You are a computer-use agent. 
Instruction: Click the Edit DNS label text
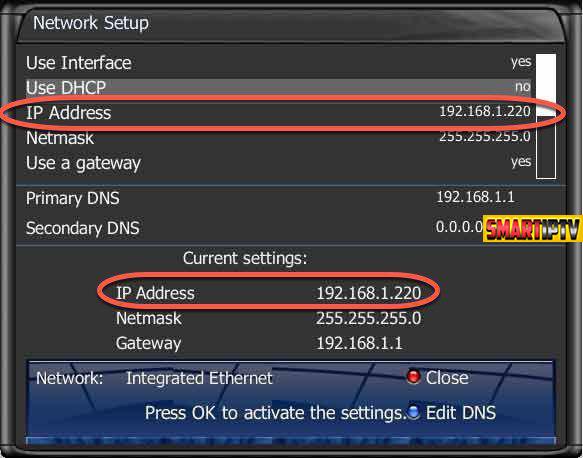[460, 412]
